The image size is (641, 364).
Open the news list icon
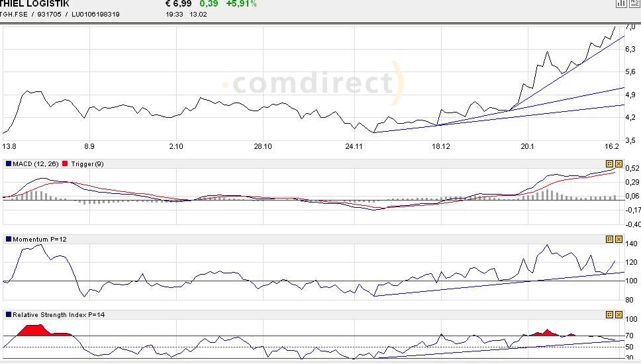coord(634,3)
